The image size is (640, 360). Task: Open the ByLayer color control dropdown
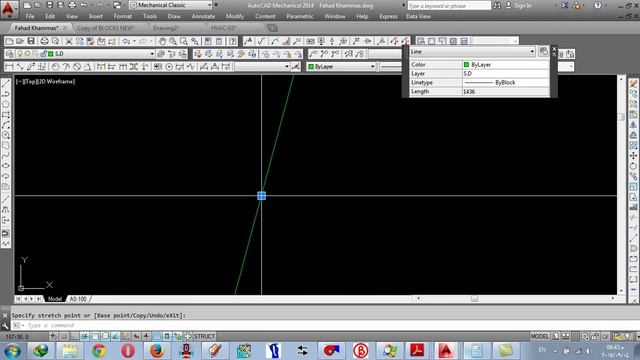(x=341, y=67)
